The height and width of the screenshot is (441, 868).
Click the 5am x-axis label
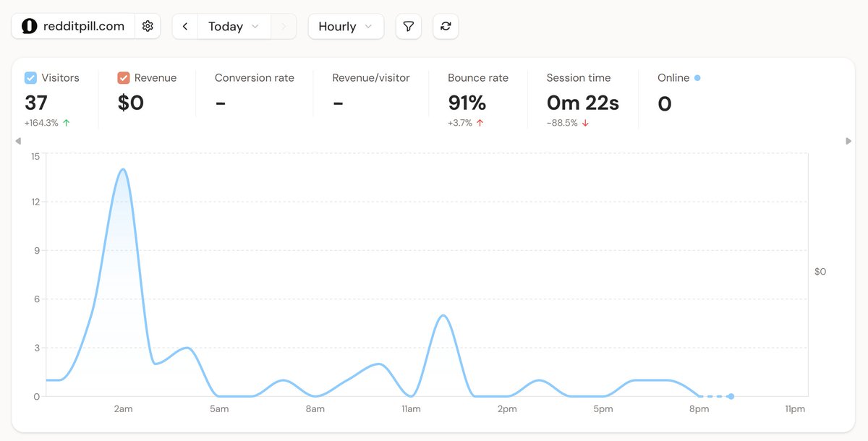pyautogui.click(x=219, y=409)
